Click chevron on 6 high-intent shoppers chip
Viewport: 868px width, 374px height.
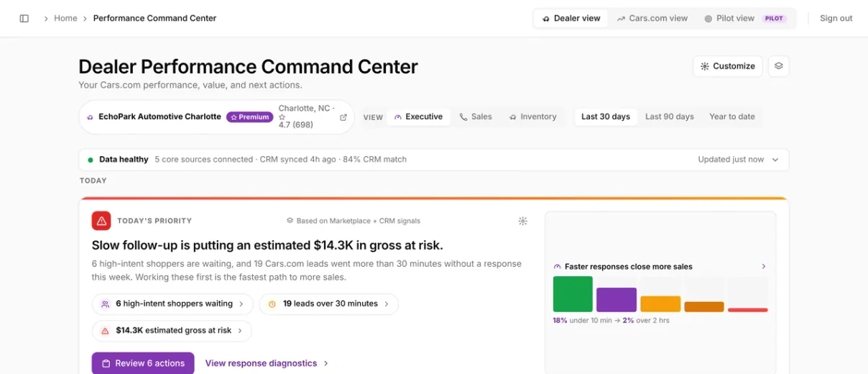point(241,304)
